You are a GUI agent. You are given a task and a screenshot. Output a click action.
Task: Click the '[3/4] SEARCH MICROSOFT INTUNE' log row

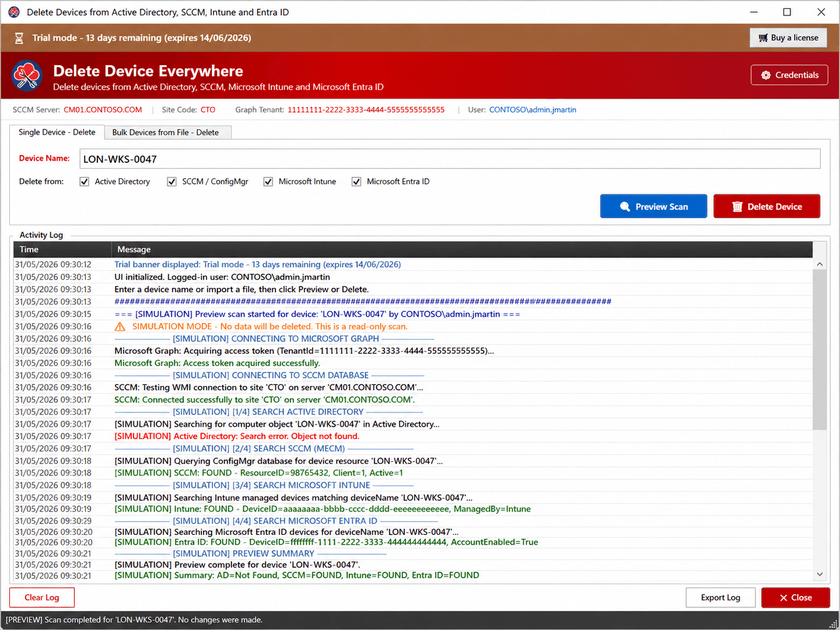pyautogui.click(x=413, y=485)
